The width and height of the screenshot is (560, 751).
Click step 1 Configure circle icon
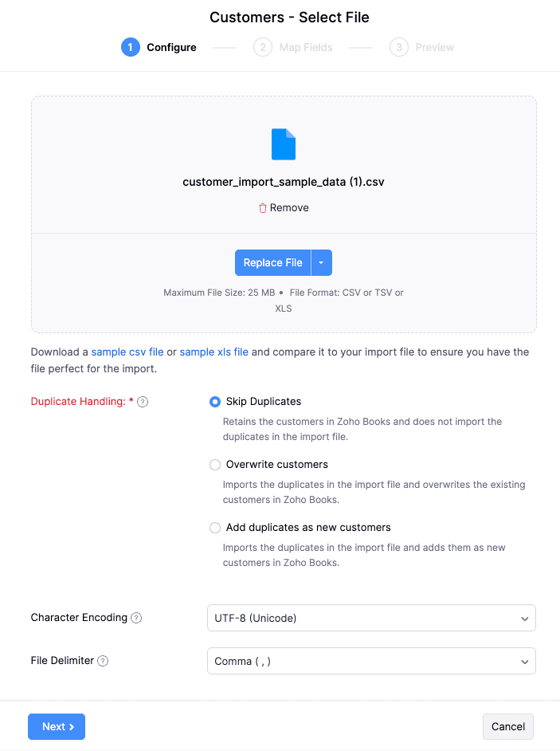tap(130, 47)
